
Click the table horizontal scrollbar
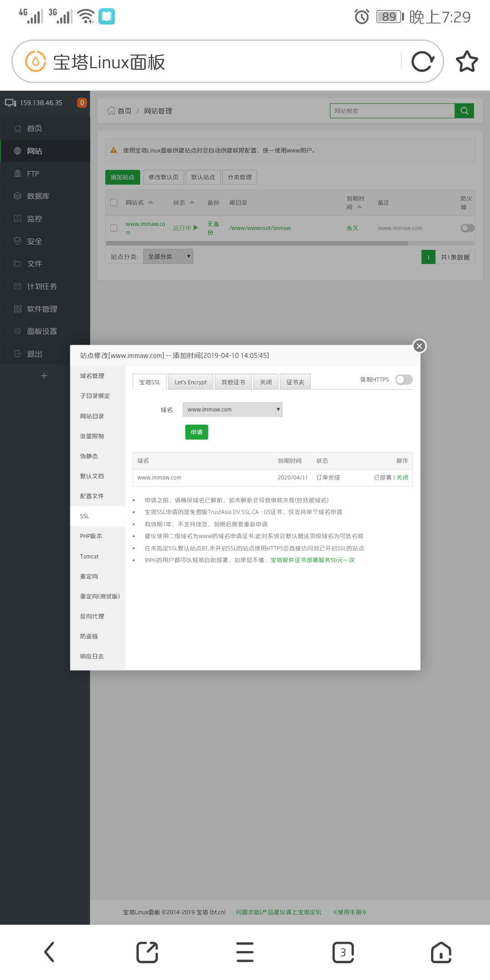(x=257, y=243)
